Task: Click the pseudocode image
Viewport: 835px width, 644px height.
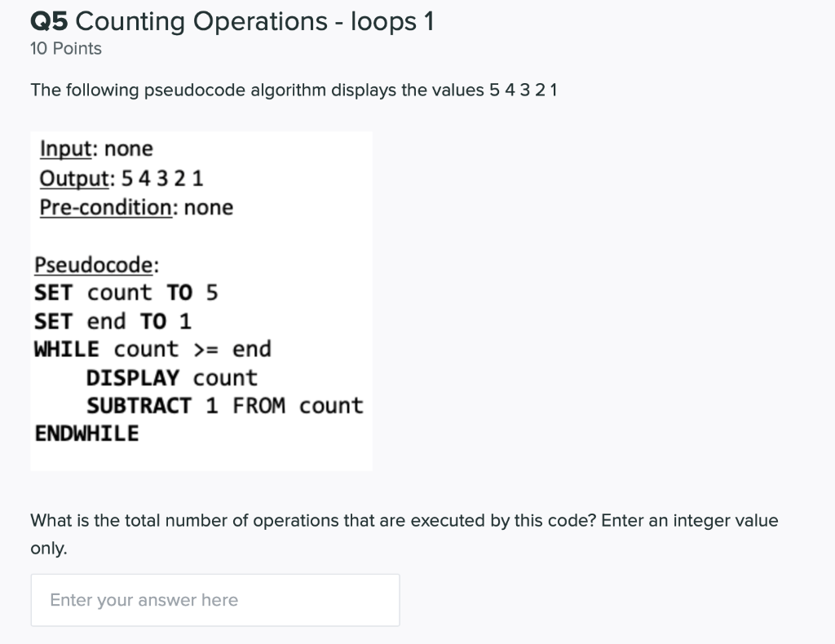Action: 201,300
